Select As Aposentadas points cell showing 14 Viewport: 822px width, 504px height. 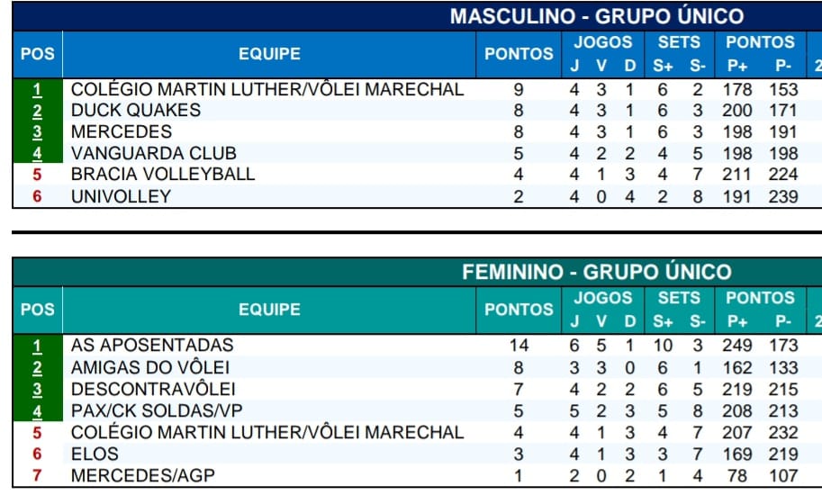tap(519, 346)
